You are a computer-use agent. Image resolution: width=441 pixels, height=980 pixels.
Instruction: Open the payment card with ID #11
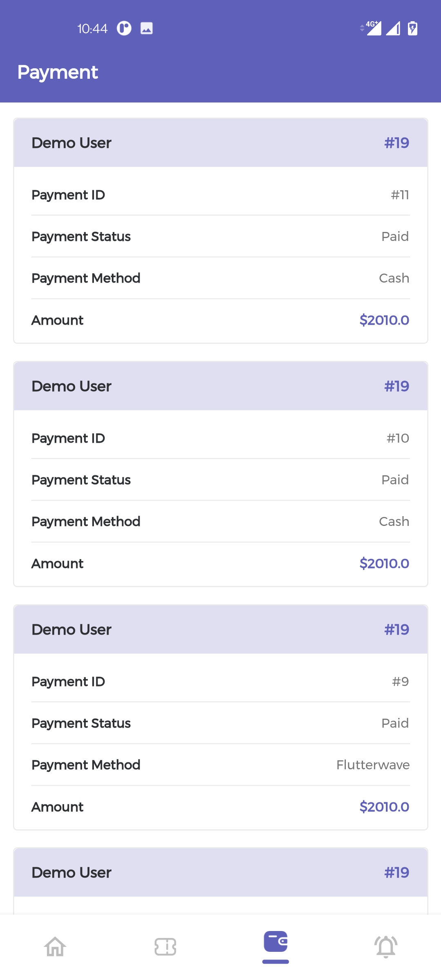click(x=220, y=195)
